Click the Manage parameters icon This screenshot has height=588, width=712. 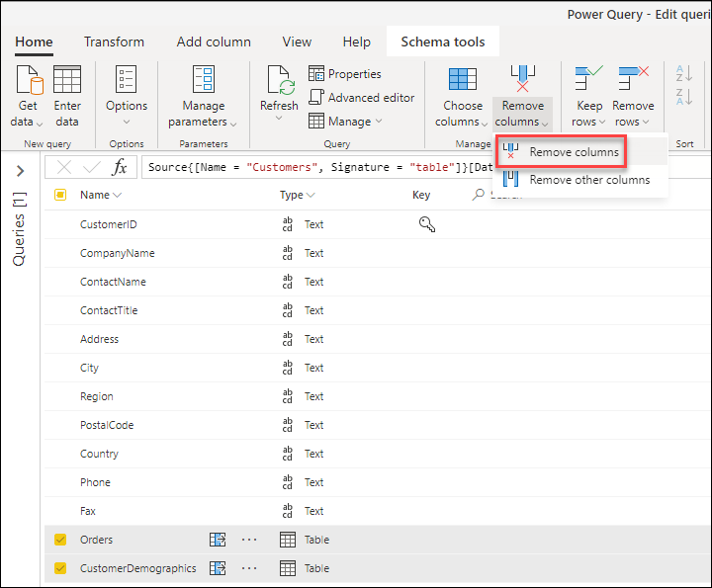pyautogui.click(x=204, y=79)
